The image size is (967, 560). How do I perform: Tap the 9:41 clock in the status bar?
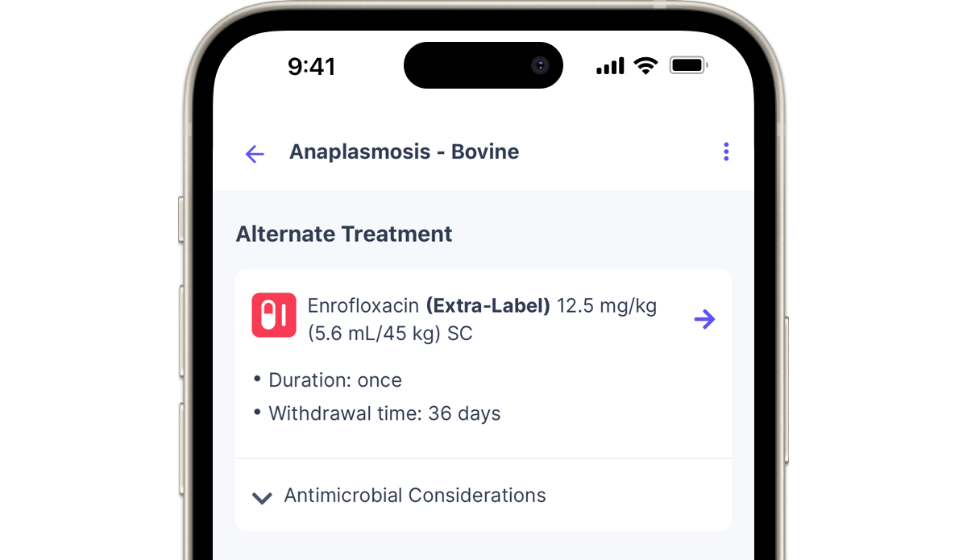pos(311,67)
